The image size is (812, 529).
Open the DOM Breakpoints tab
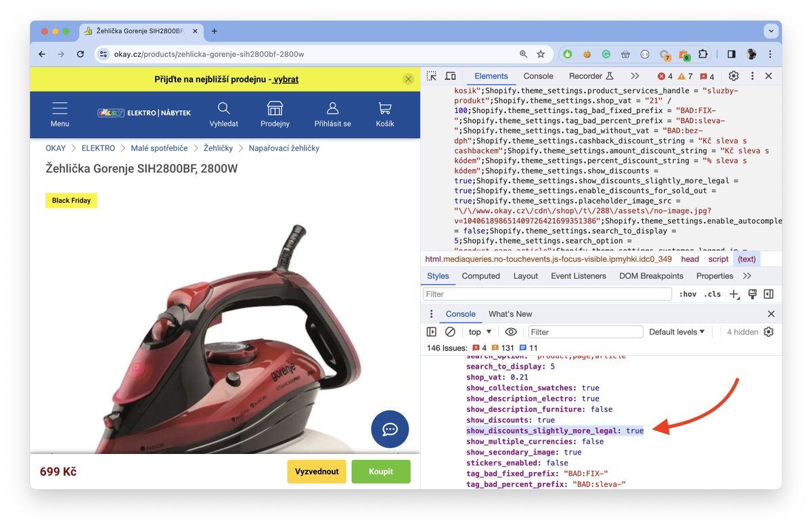coord(651,276)
